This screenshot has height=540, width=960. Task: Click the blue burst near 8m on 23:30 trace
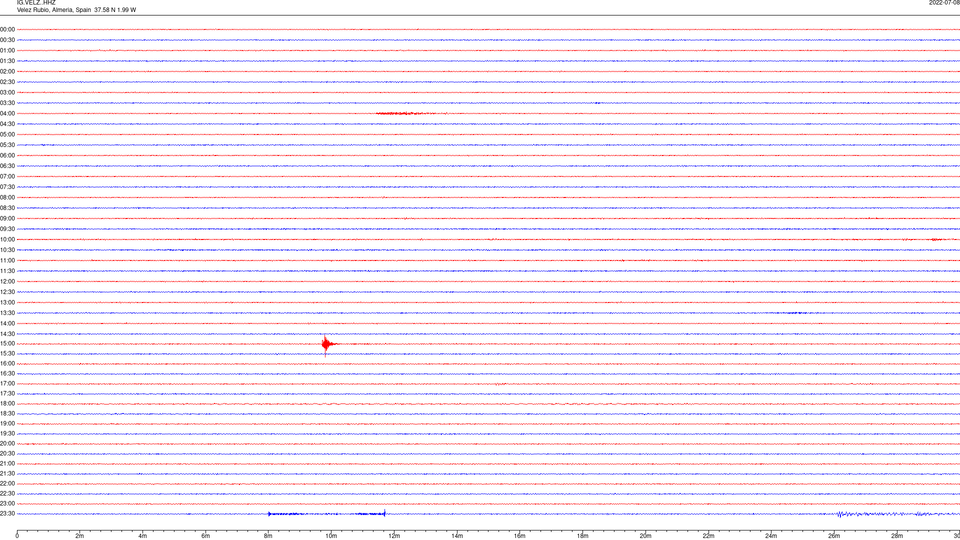click(286, 514)
